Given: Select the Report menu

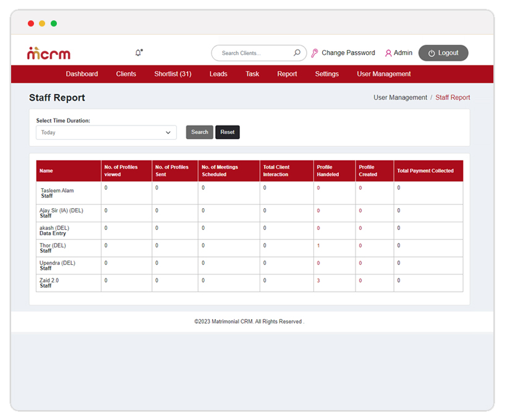Looking at the screenshot, I should tap(287, 74).
